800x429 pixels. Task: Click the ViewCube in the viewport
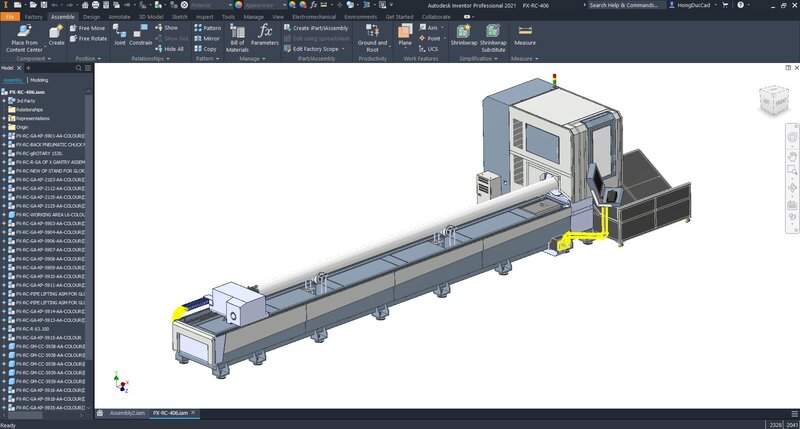[x=772, y=98]
